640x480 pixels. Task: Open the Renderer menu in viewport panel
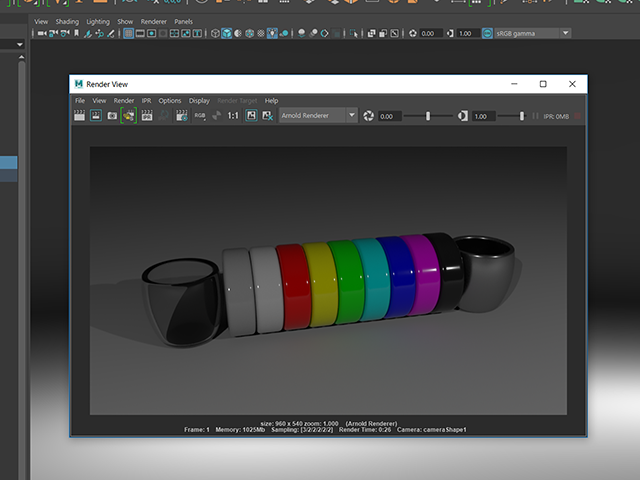153,22
